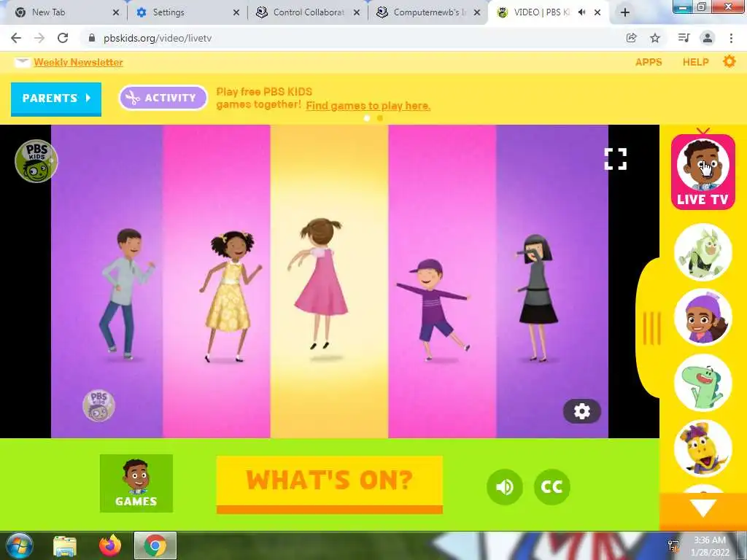Image resolution: width=747 pixels, height=560 pixels.
Task: Switch to the Computernewb's tab
Action: [x=428, y=12]
